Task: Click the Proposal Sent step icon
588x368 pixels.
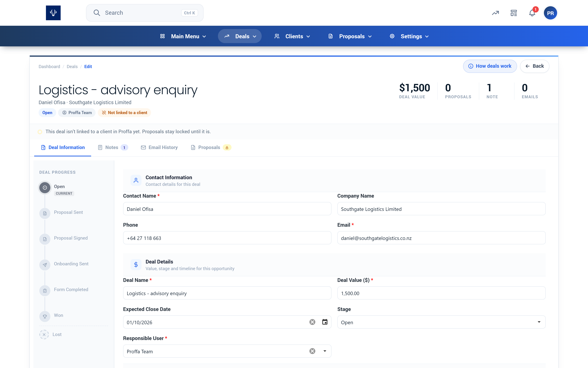Action: pyautogui.click(x=45, y=213)
